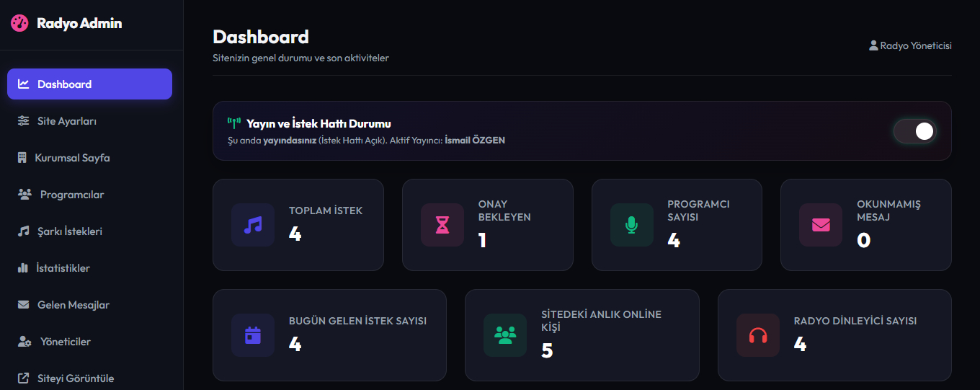Click the calendar icon on Bugün Gelen İstek card
Image resolution: width=980 pixels, height=390 pixels.
[253, 335]
